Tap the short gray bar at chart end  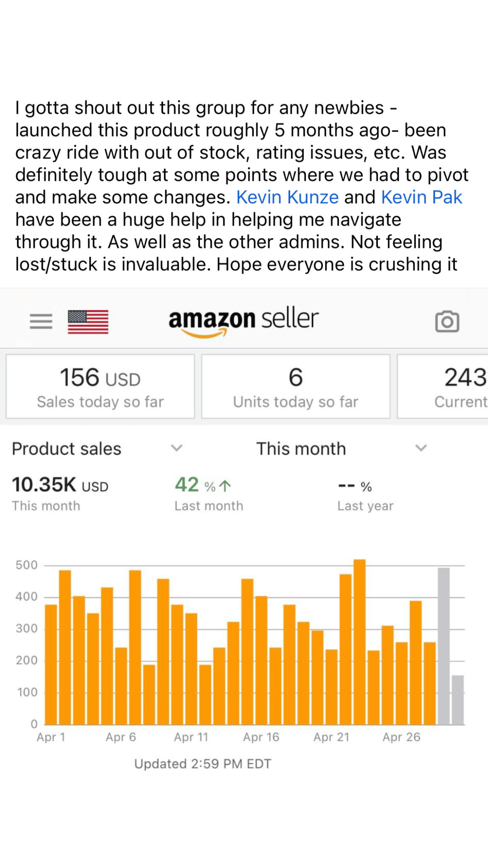pyautogui.click(x=457, y=700)
